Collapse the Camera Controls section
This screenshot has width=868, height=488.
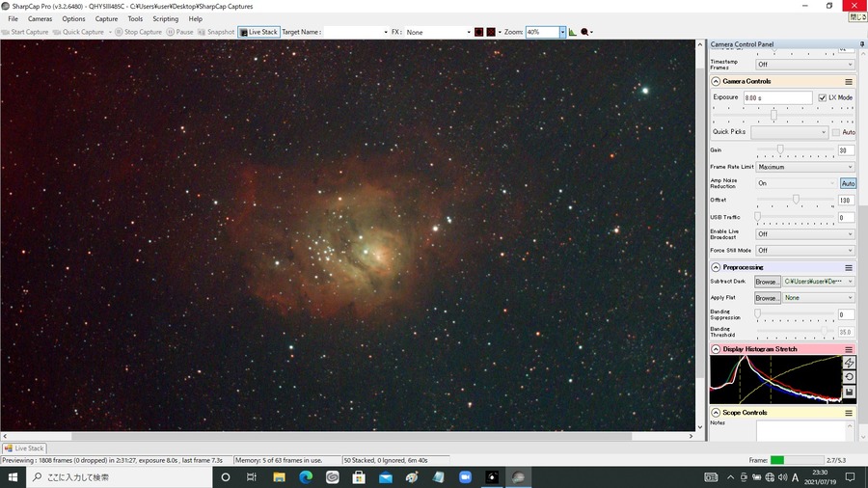click(x=716, y=81)
